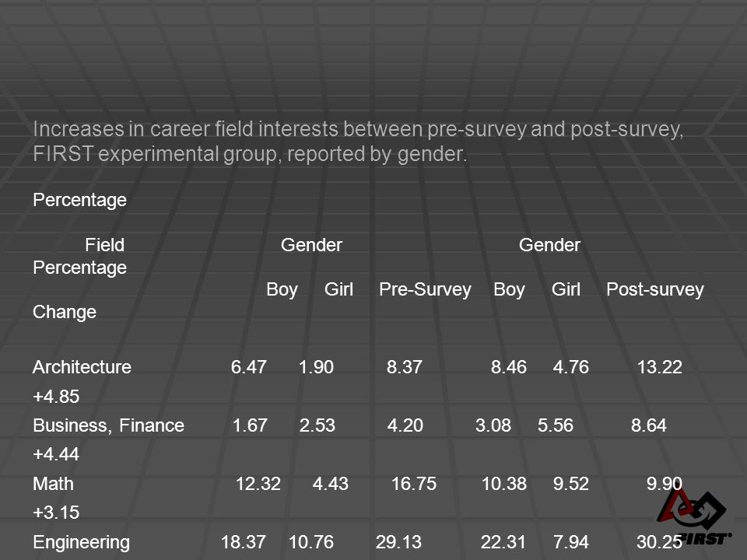Select Architecture pre-survey total 8.37
The width and height of the screenshot is (747, 560).
405,367
